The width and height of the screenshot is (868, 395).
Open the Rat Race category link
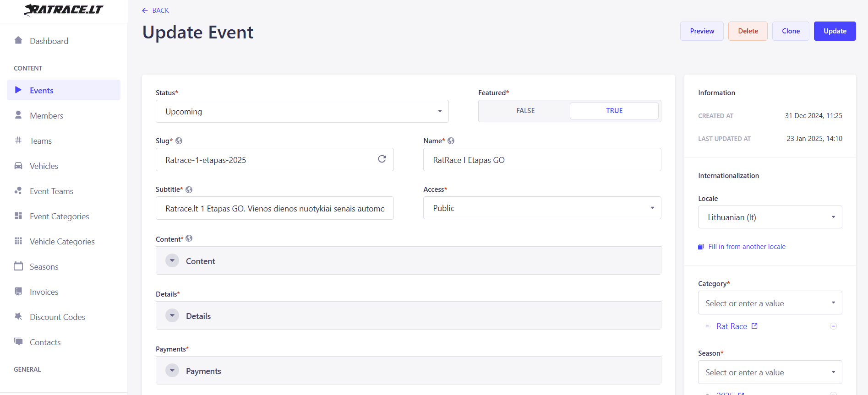(x=732, y=326)
